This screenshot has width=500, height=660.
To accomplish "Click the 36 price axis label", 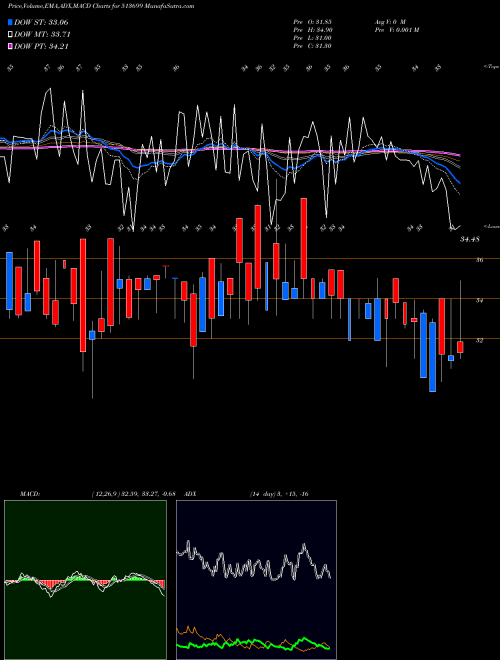I will pyautogui.click(x=479, y=260).
